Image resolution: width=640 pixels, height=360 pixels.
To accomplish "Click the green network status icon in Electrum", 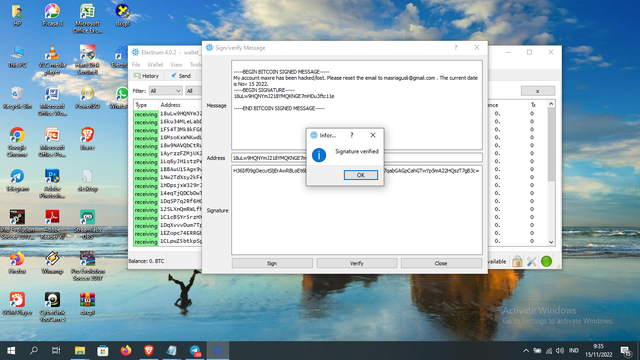I will pyautogui.click(x=546, y=261).
